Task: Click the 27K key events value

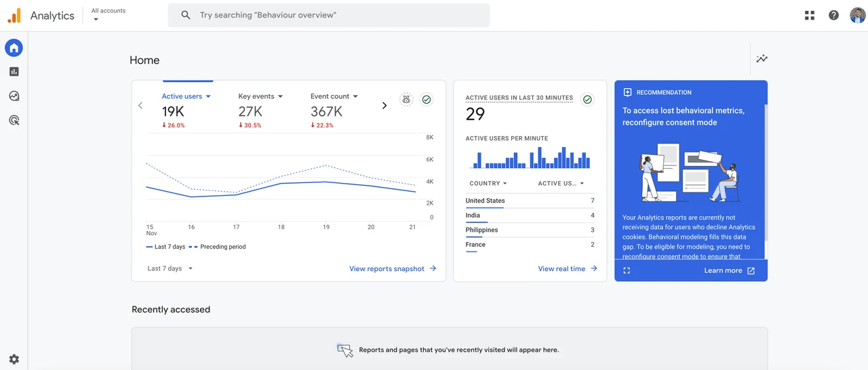Action: [250, 112]
